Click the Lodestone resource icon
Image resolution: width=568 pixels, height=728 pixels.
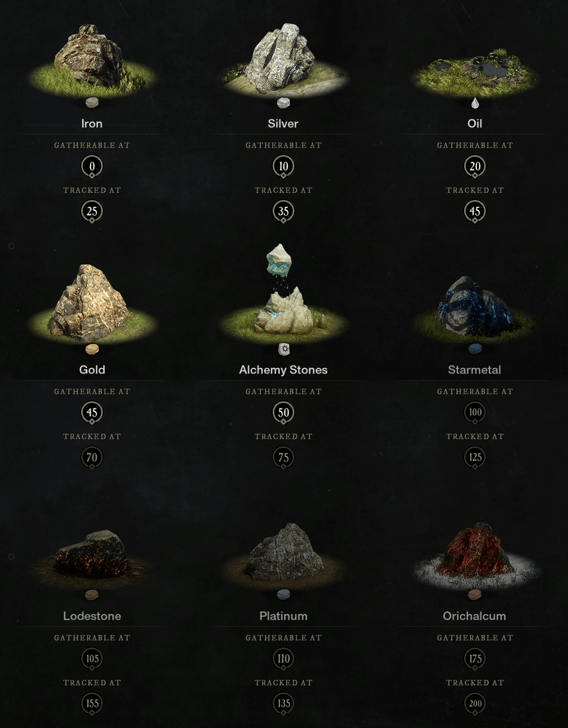point(92,595)
